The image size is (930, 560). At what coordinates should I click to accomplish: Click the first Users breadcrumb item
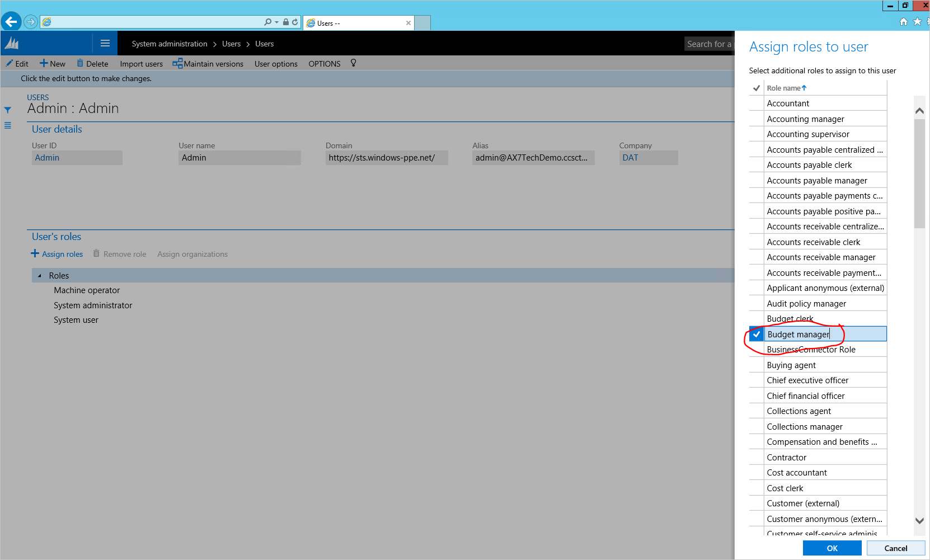pos(231,44)
